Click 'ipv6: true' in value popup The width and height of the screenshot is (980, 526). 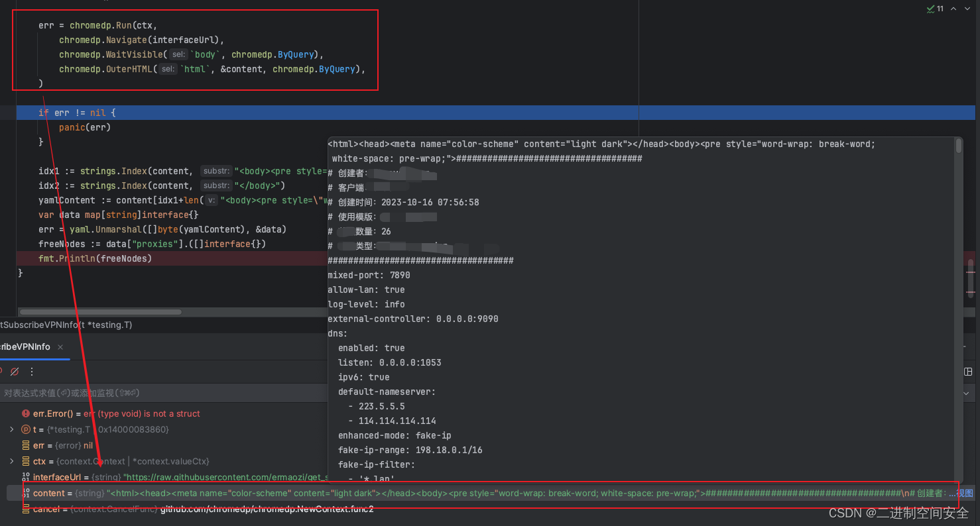[364, 377]
